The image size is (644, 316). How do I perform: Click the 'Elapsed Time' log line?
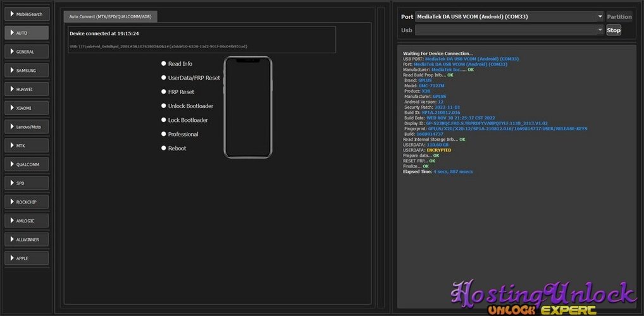click(x=438, y=171)
